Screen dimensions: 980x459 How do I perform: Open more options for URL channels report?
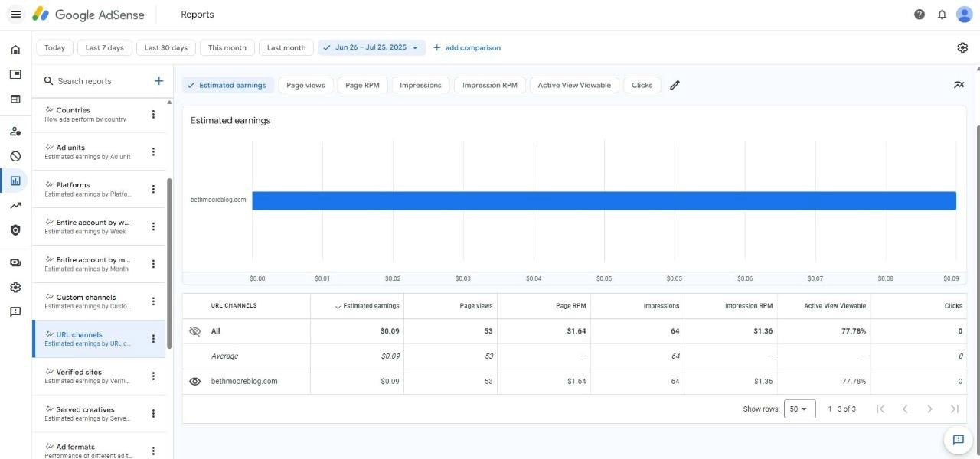(153, 339)
